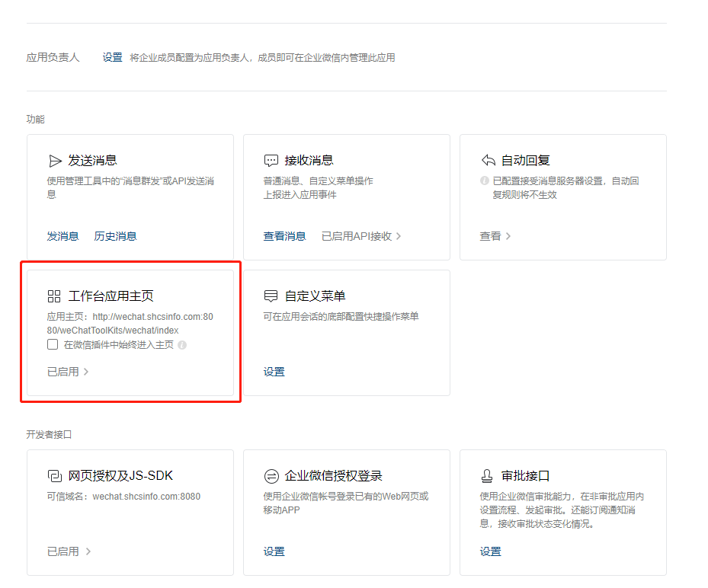Open the 发消息 link

(62, 236)
